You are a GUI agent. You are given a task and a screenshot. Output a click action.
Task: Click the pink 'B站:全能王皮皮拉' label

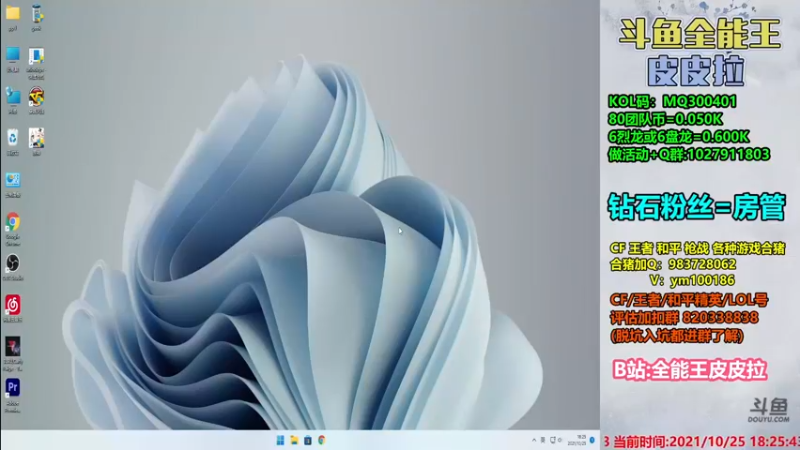pyautogui.click(x=690, y=370)
